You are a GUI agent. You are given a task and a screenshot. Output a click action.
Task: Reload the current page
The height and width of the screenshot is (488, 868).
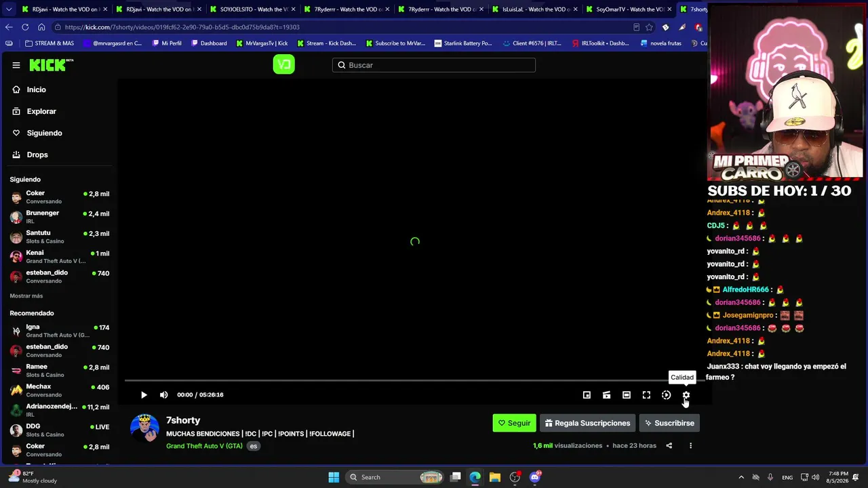[x=25, y=27]
